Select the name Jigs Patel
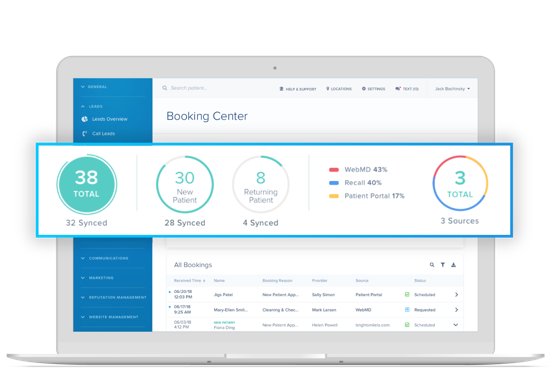Viewport: 555px width, 370px height. coord(223,295)
